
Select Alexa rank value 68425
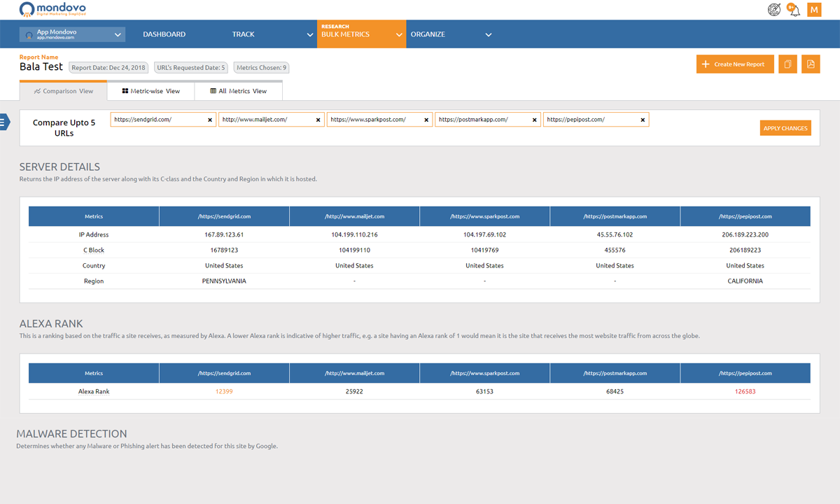(x=615, y=391)
